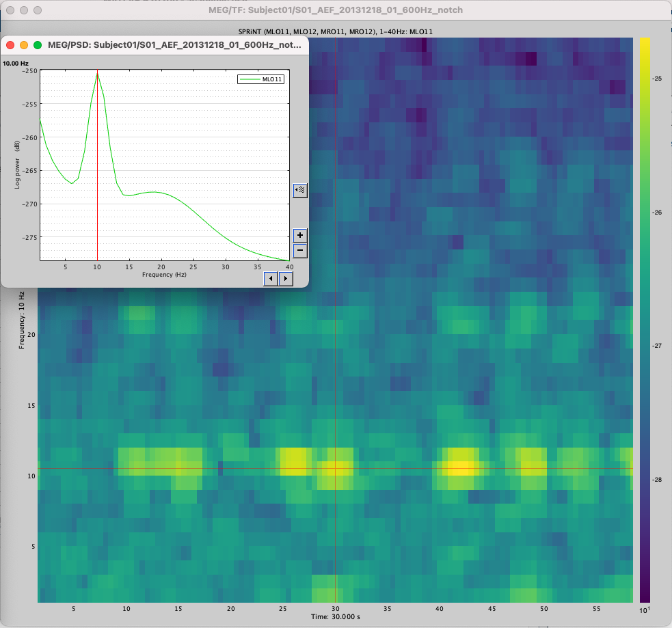Click the spectrum display-mode wave icon
Viewport: 672px width, 628px height.
(299, 191)
